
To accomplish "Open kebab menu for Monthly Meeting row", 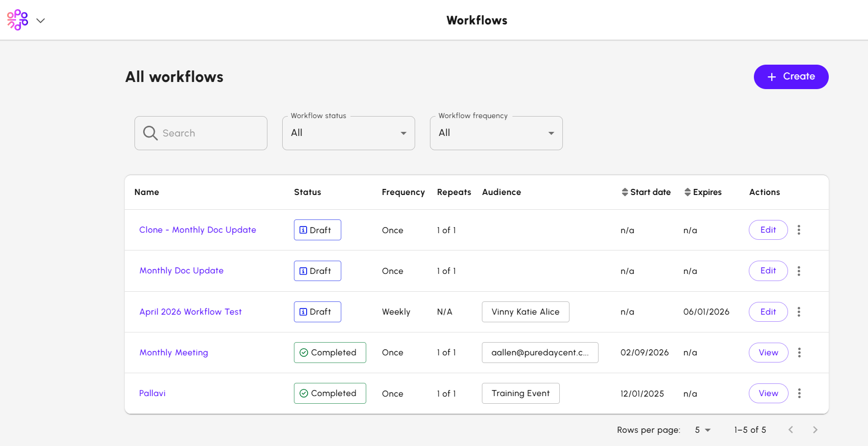I will point(799,352).
